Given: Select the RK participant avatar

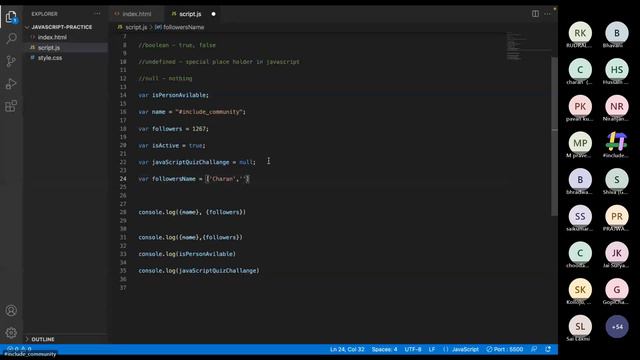Looking at the screenshot, I should click(580, 33).
